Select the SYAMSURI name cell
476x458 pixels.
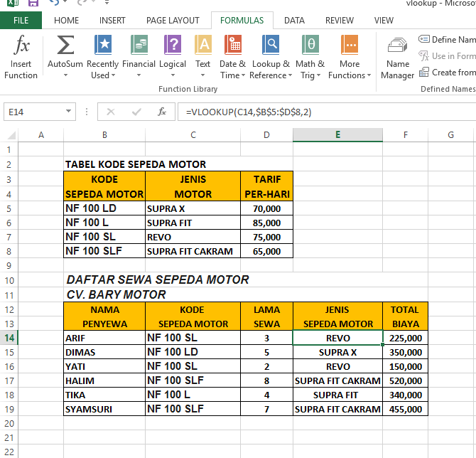click(x=104, y=409)
